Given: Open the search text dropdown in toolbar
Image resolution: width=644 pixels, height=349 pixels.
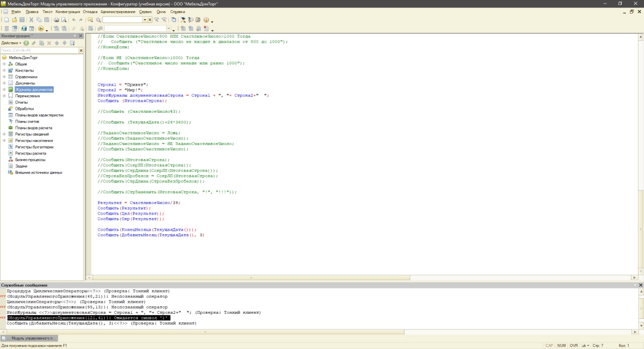Looking at the screenshot, I should pos(145,20).
